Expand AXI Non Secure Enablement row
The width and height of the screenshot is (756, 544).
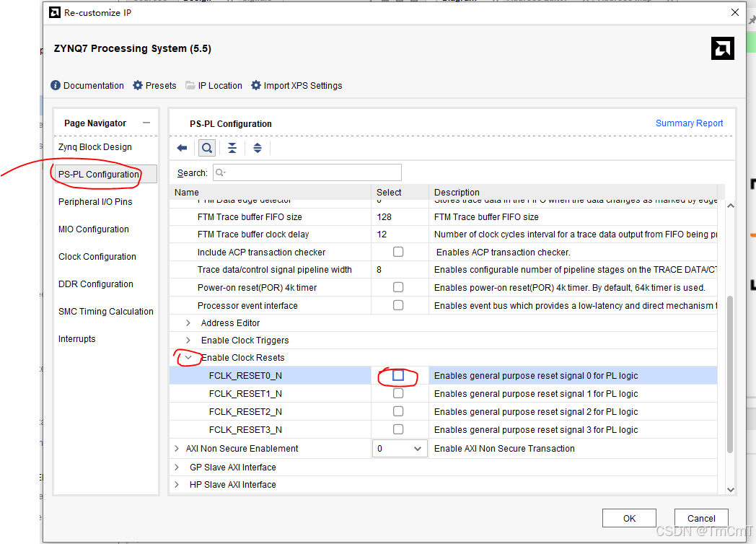(177, 449)
